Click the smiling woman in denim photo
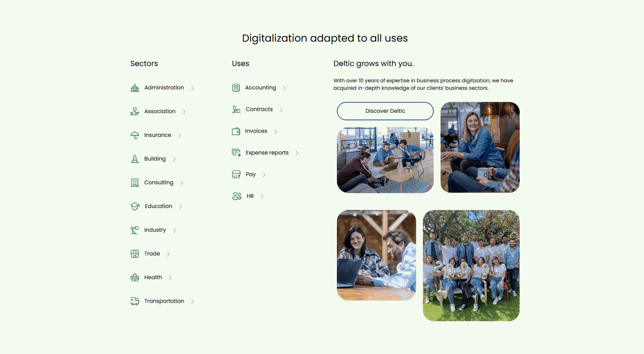The image size is (644, 354). point(480,147)
